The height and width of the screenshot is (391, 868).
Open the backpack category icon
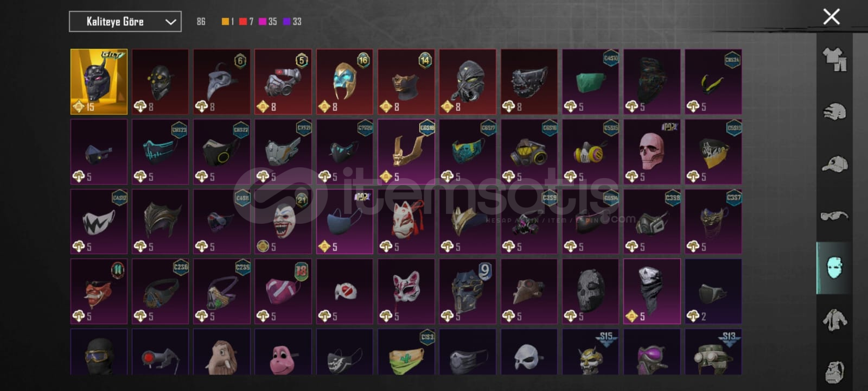point(834,372)
